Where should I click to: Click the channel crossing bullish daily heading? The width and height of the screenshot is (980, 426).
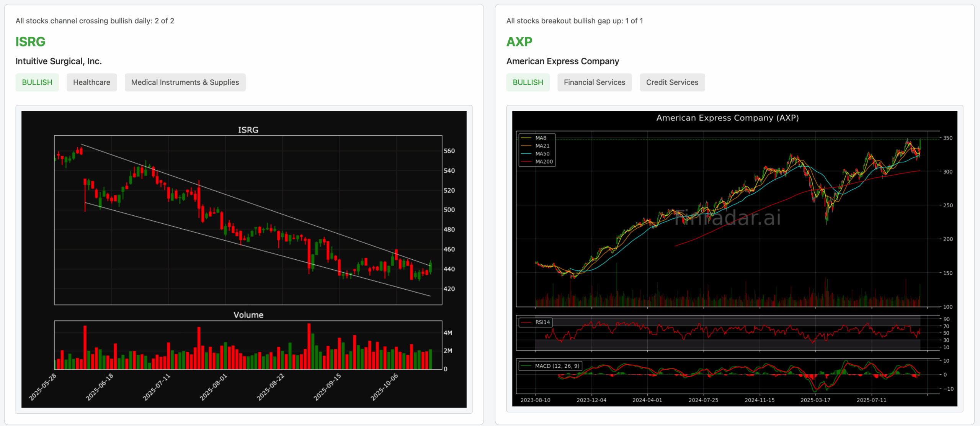[95, 21]
